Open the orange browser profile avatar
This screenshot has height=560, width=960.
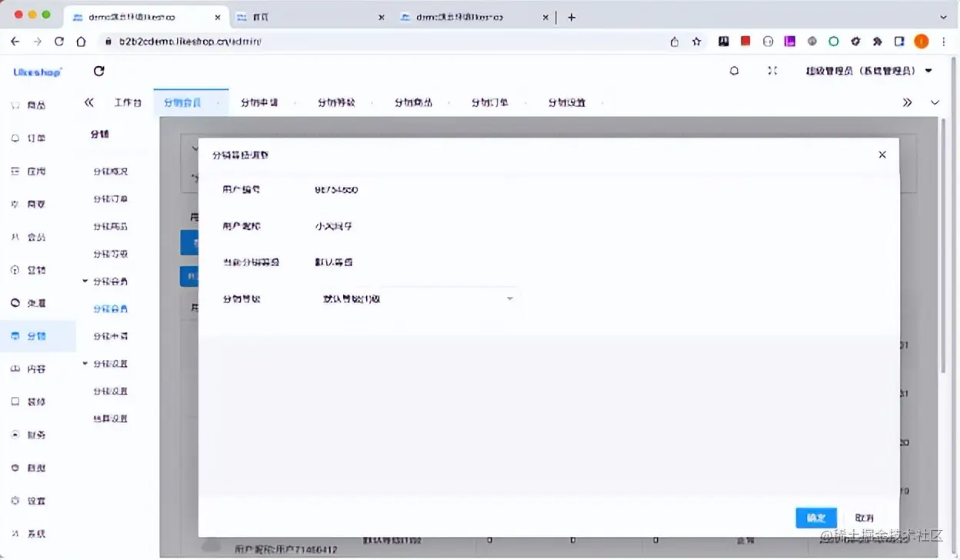click(922, 42)
